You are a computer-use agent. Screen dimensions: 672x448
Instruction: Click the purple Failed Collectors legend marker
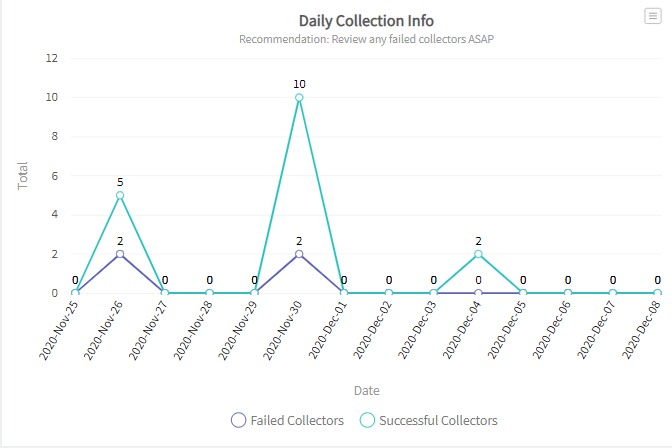(238, 420)
